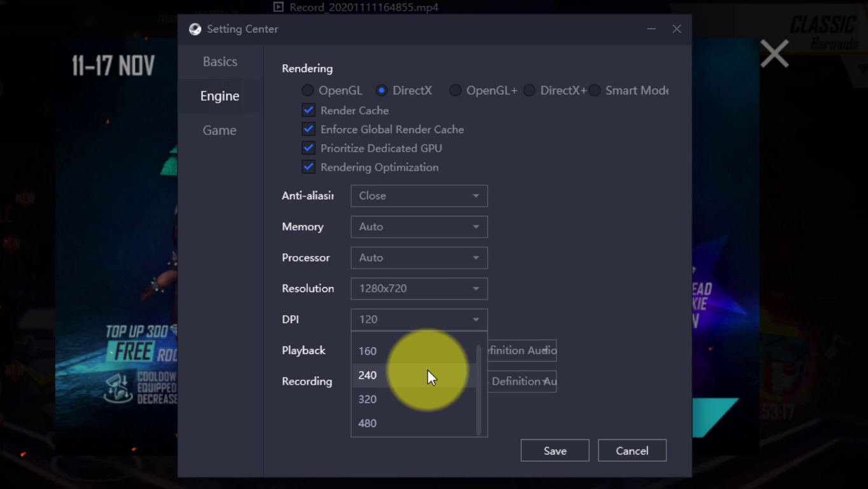This screenshot has width=868, height=489.
Task: Select the OpenGL rendering option
Action: pyautogui.click(x=308, y=90)
